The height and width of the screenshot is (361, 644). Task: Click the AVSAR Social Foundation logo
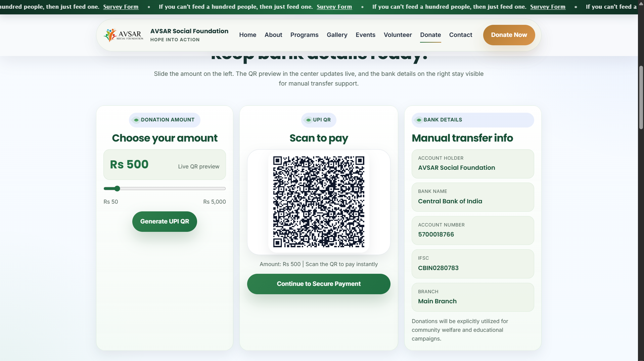tap(124, 35)
